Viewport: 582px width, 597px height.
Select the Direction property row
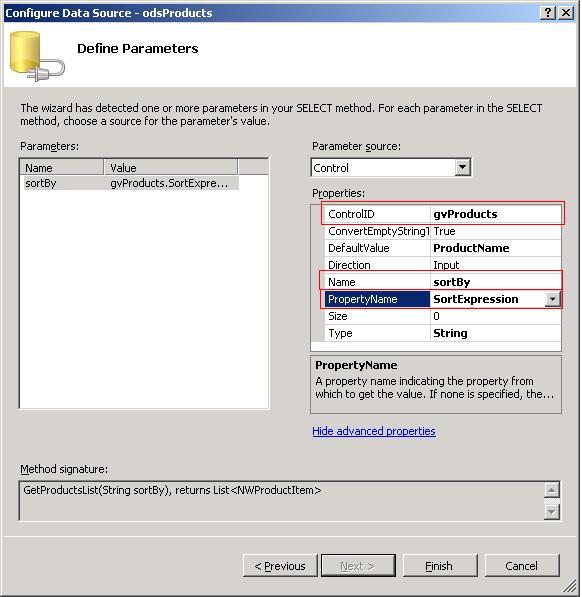pyautogui.click(x=443, y=265)
